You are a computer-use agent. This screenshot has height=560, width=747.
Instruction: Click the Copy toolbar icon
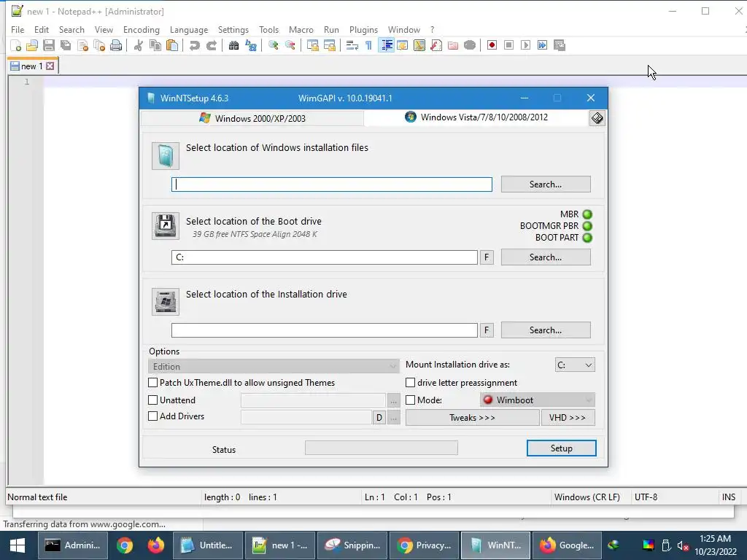155,45
